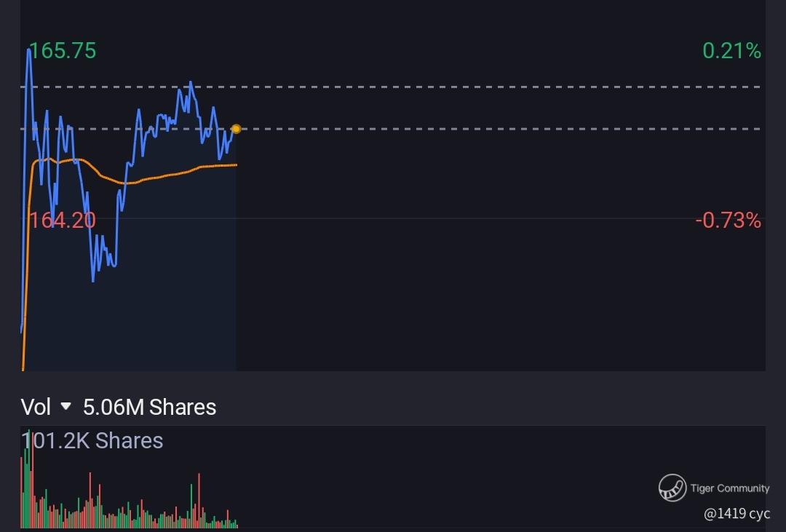Click the -0.73% percentage label

729,220
